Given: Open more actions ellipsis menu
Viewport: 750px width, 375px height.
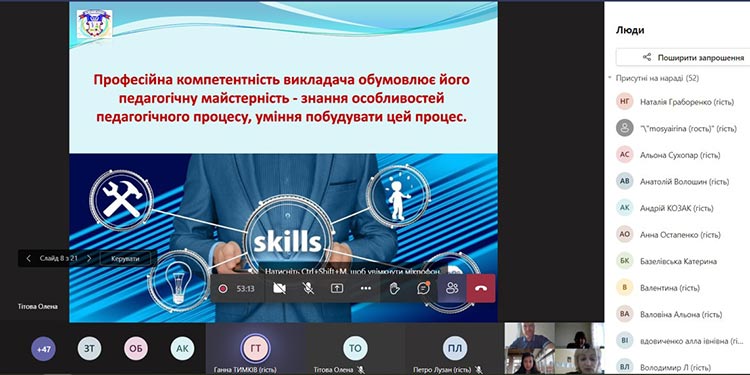Looking at the screenshot, I should 366,288.
